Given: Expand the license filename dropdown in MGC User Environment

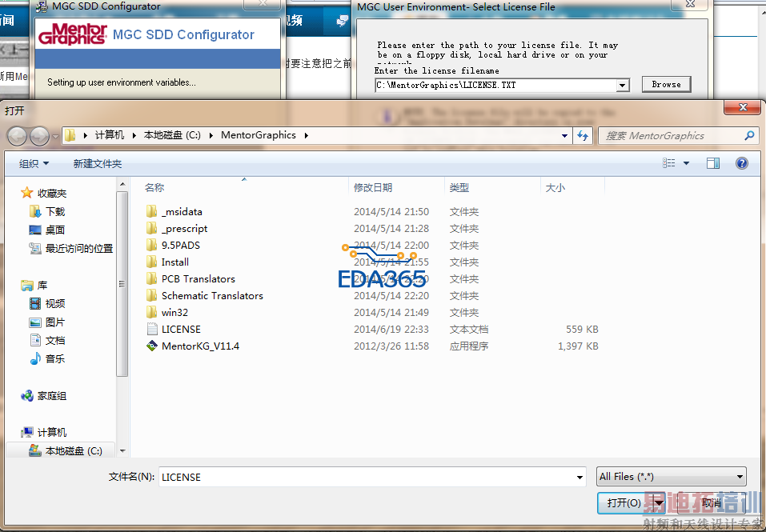Looking at the screenshot, I should [x=622, y=86].
